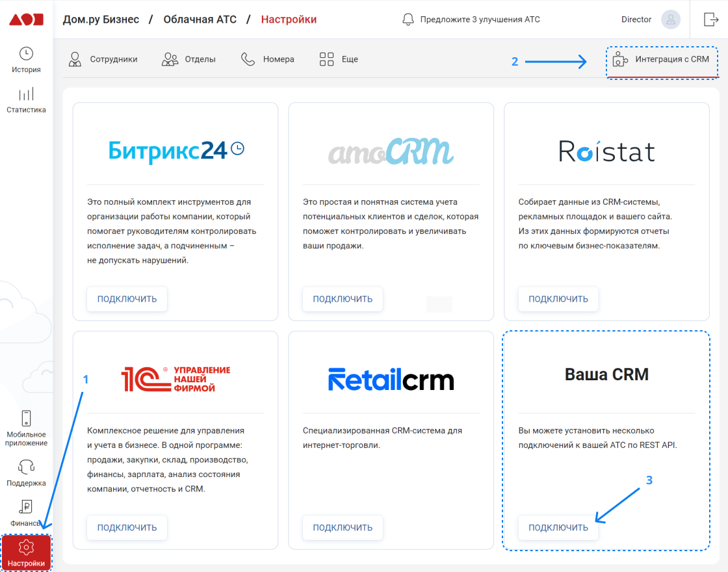Click the Настройки gear icon
This screenshot has width=728, height=572.
coord(25,549)
